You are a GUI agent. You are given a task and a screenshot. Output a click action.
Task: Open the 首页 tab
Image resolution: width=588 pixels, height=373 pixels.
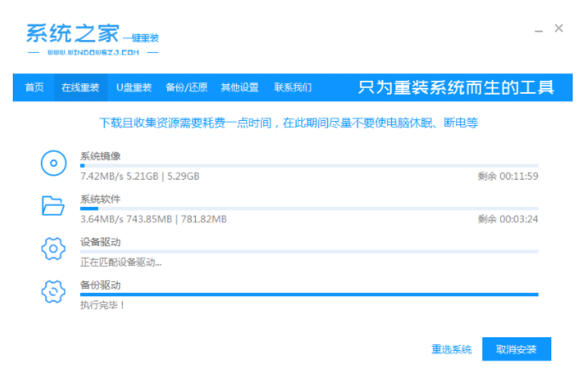click(x=34, y=88)
